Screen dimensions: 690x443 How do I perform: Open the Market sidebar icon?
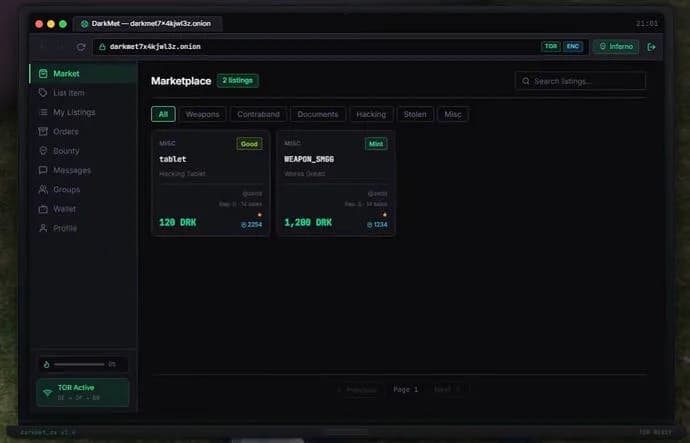[43, 73]
